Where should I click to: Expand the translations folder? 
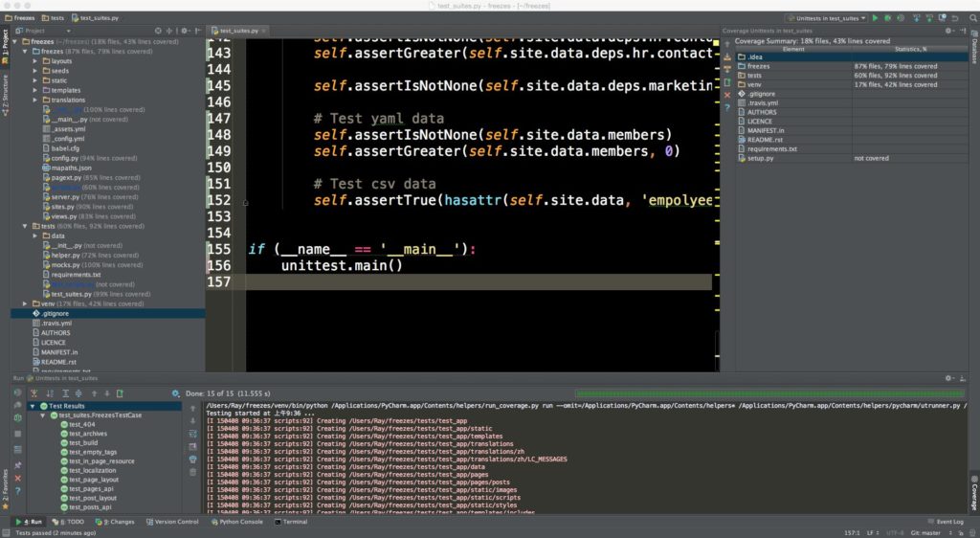pyautogui.click(x=35, y=100)
